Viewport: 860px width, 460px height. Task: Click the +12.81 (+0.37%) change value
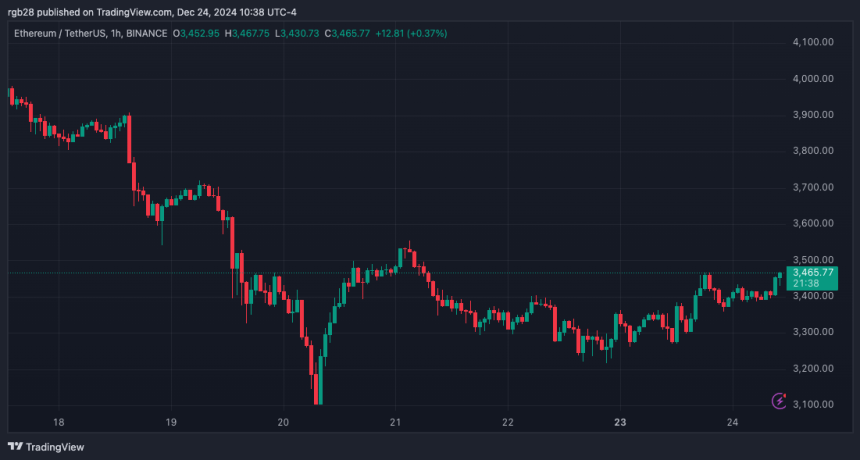[411, 33]
